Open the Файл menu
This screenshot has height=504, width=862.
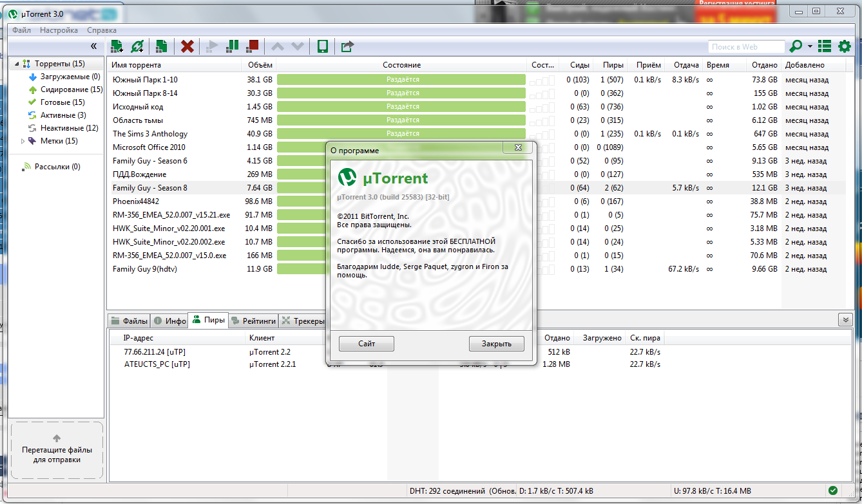click(21, 30)
